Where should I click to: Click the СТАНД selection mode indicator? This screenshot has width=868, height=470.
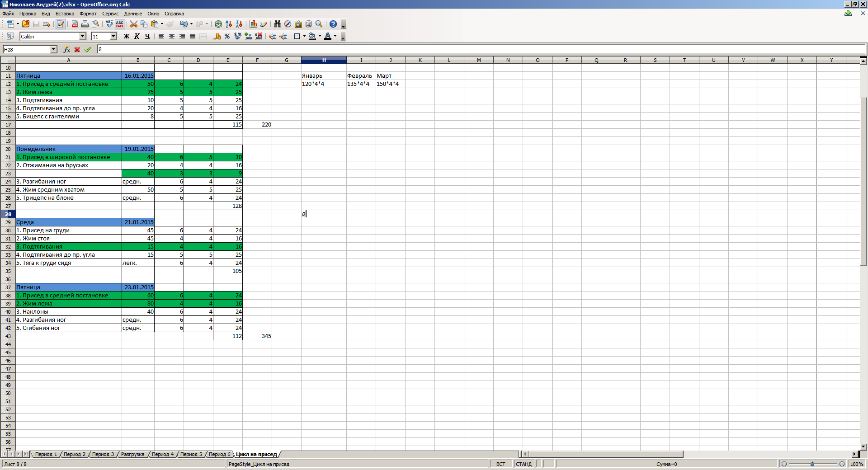click(524, 464)
